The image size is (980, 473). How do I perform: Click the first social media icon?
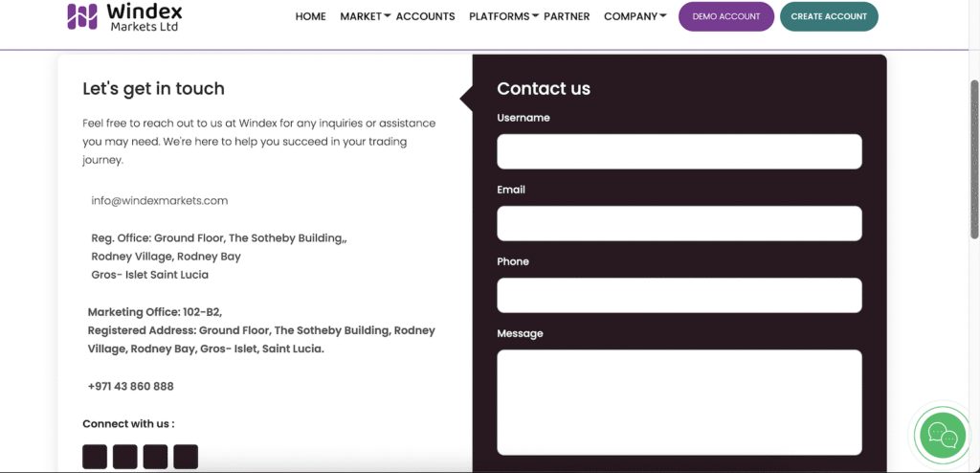(95, 457)
